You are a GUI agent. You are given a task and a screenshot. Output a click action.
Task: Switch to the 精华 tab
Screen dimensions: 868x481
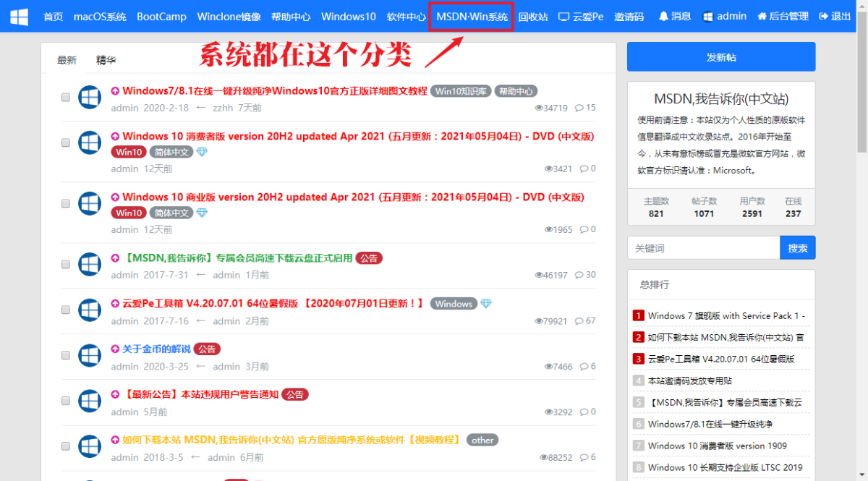(x=106, y=61)
